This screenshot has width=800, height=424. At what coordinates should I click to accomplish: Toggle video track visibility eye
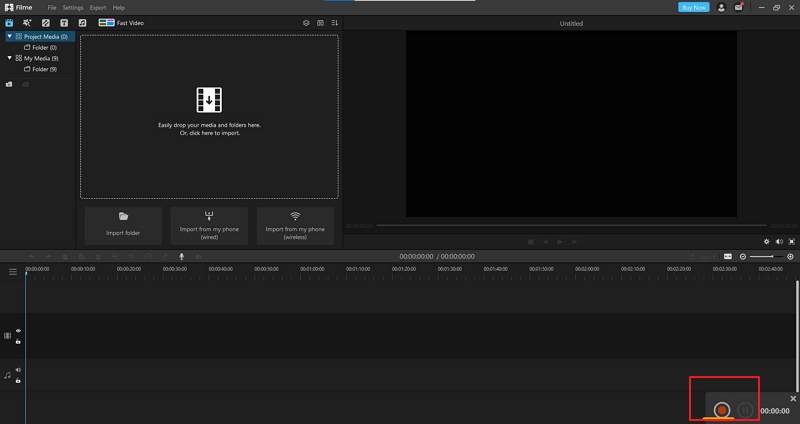(18, 331)
